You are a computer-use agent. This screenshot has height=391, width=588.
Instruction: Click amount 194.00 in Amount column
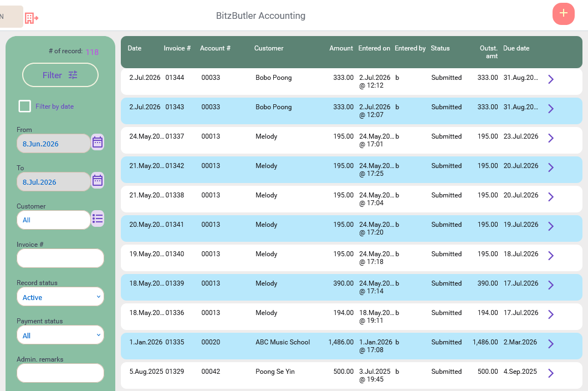(344, 313)
